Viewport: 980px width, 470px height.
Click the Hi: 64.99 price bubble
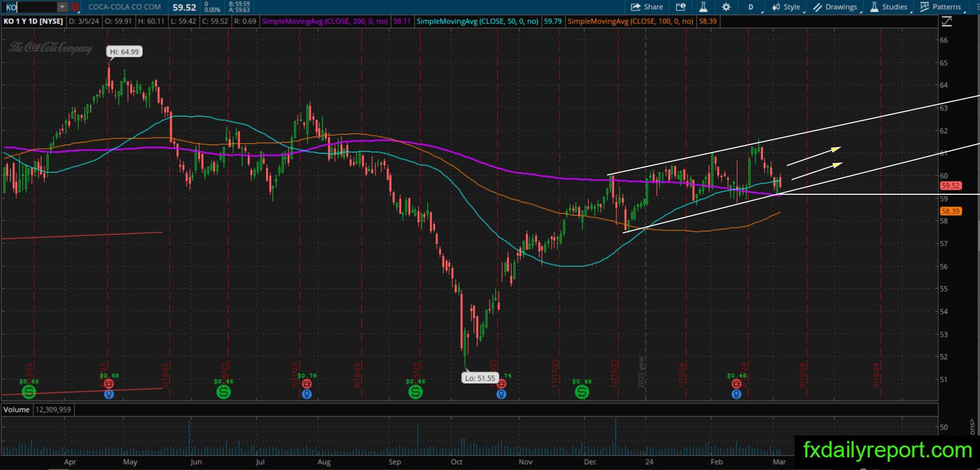pyautogui.click(x=124, y=52)
